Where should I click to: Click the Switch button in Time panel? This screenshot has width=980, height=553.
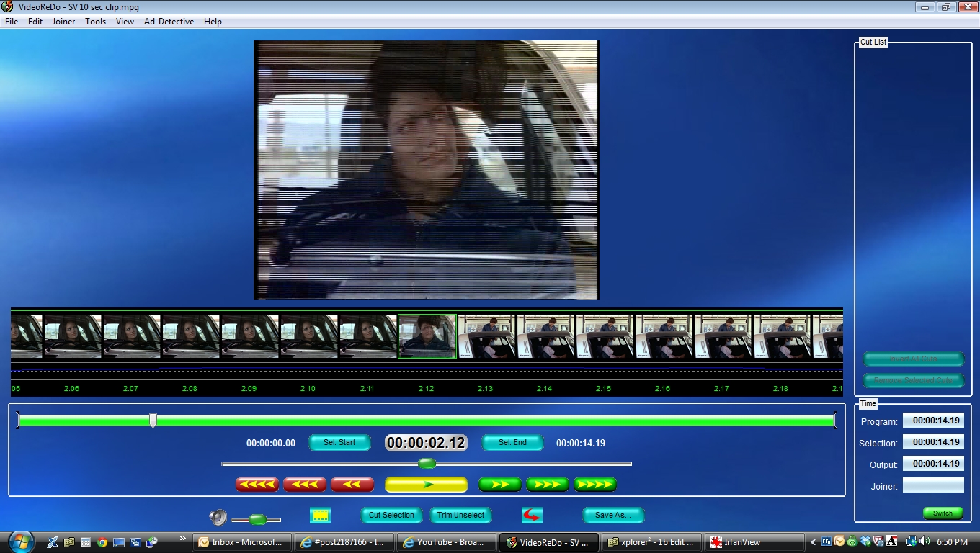943,513
